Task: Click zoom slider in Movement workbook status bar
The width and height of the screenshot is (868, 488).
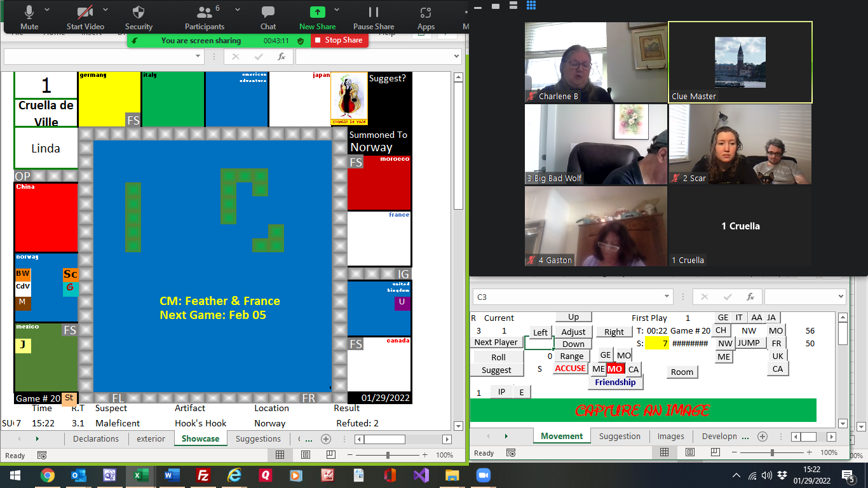Action: (772, 452)
